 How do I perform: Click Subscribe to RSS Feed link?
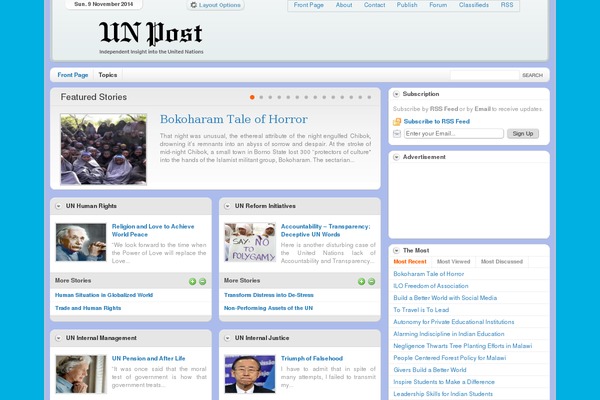tap(437, 122)
